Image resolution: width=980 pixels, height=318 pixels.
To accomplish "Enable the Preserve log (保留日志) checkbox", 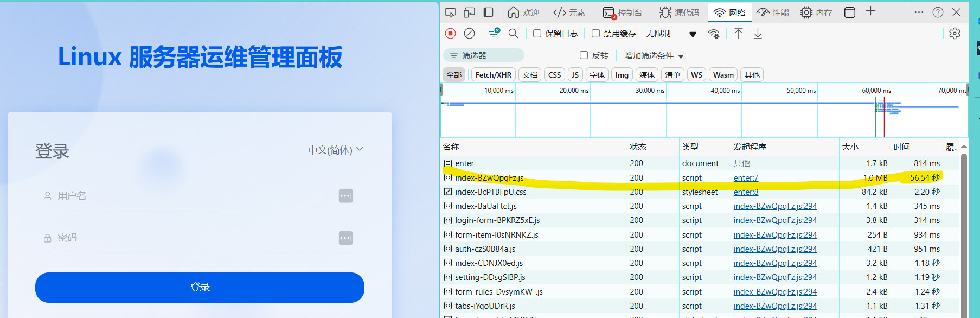I will pos(537,34).
